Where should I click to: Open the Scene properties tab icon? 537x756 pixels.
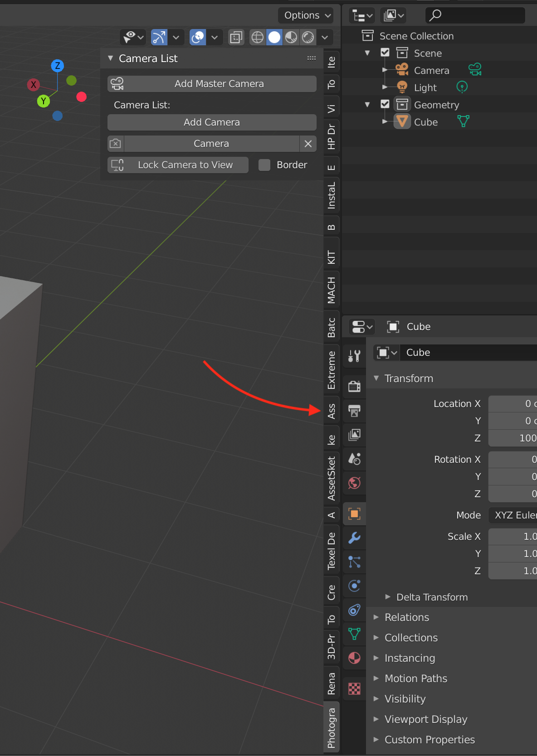click(x=354, y=459)
